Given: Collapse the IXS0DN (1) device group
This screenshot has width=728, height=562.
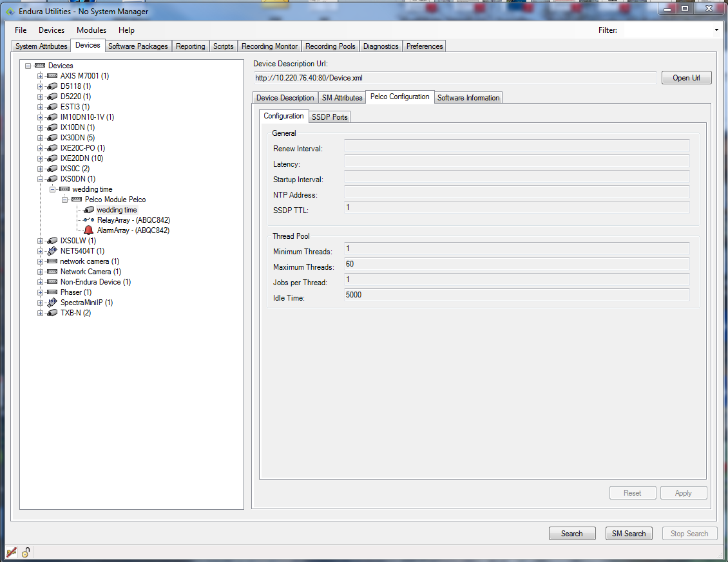Looking at the screenshot, I should 40,179.
